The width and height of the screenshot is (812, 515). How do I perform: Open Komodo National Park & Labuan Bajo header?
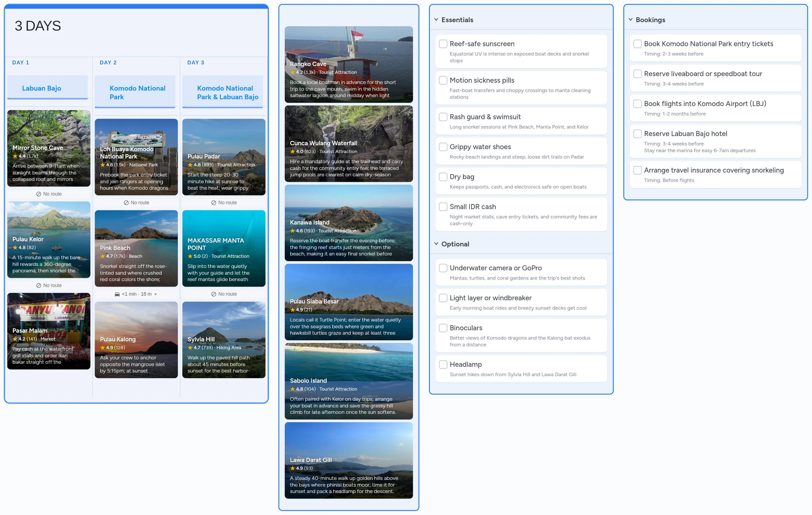(x=222, y=92)
